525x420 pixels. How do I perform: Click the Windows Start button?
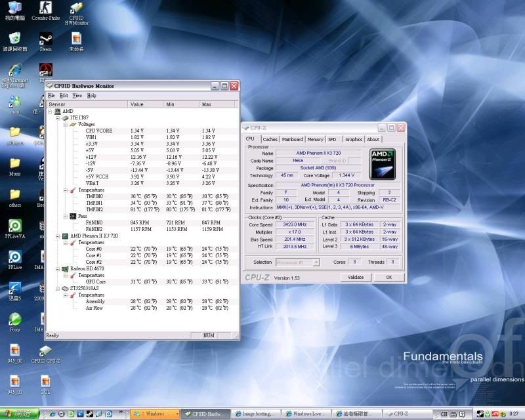tap(18, 413)
